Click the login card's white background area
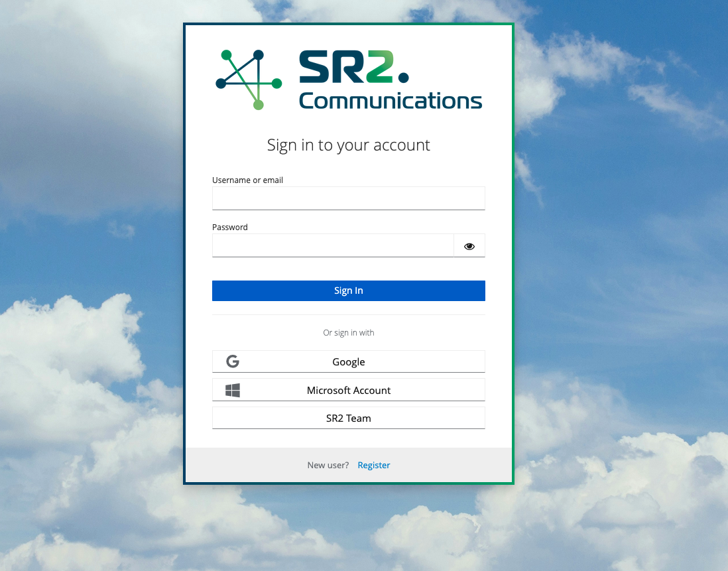The width and height of the screenshot is (728, 571). click(349, 438)
